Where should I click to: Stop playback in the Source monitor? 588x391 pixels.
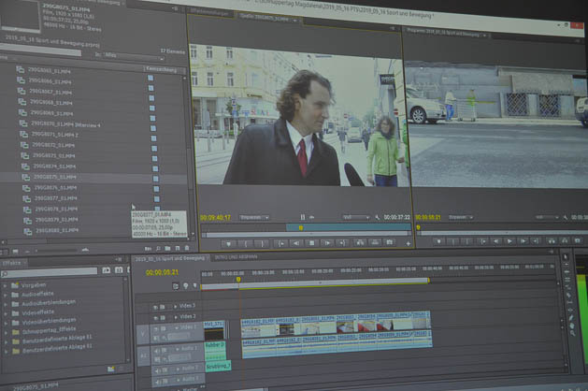pos(311,243)
